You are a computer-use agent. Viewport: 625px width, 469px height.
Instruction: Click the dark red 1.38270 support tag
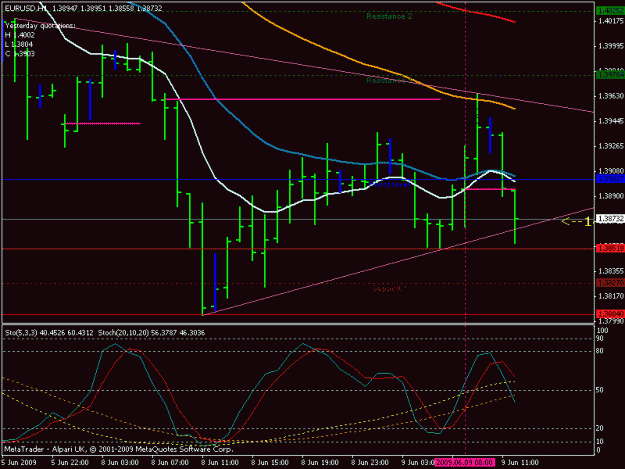(610, 283)
